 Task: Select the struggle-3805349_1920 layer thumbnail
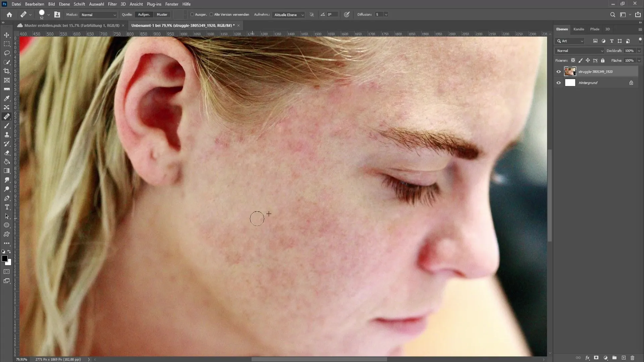pyautogui.click(x=571, y=71)
